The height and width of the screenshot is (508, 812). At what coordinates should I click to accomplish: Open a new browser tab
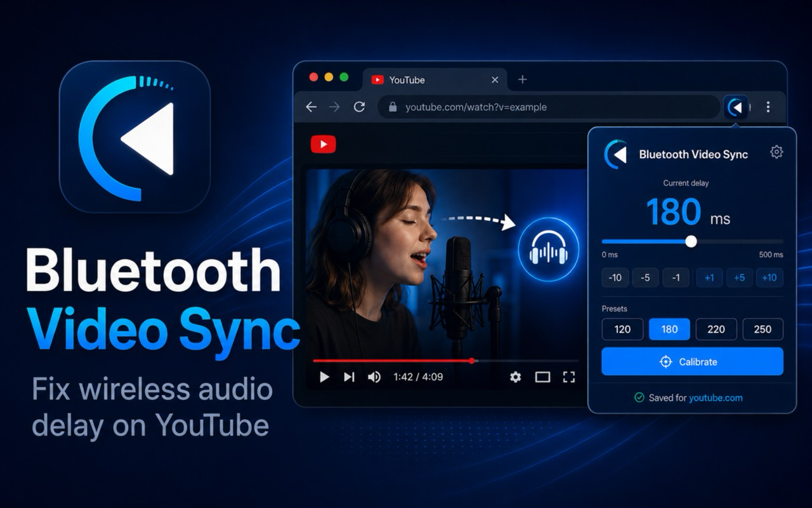[523, 79]
